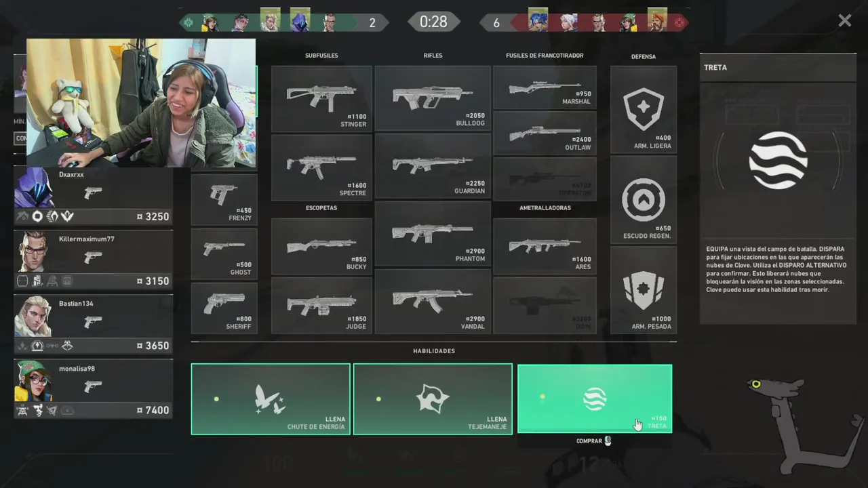Click Dxaxrxx's credits 3250
This screenshot has height=488, width=868.
pyautogui.click(x=153, y=217)
